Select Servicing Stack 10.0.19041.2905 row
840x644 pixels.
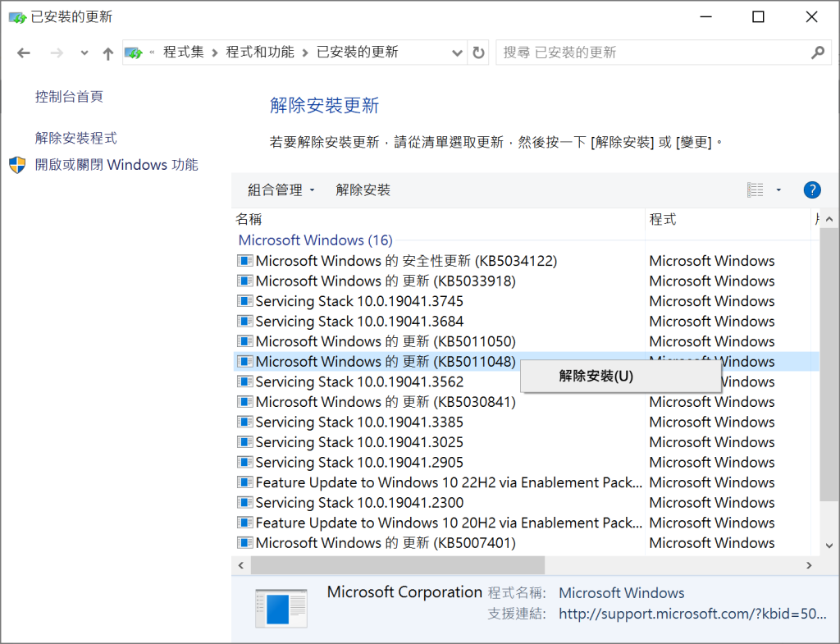(527, 463)
